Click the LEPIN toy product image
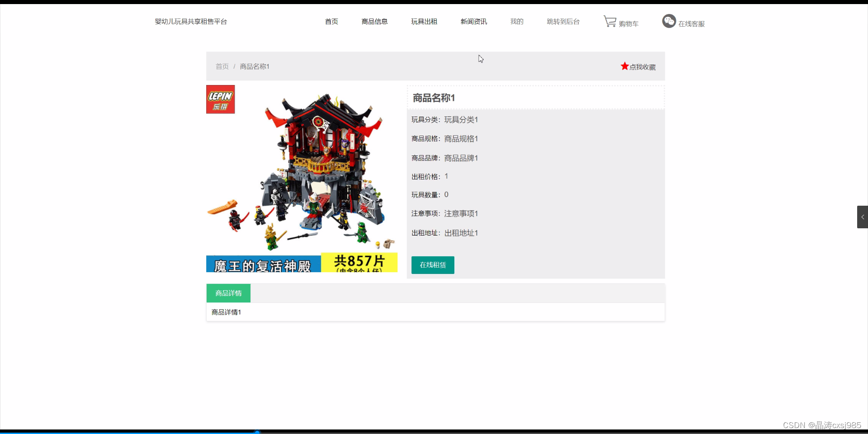Viewport: 868px width, 434px height. [x=302, y=179]
